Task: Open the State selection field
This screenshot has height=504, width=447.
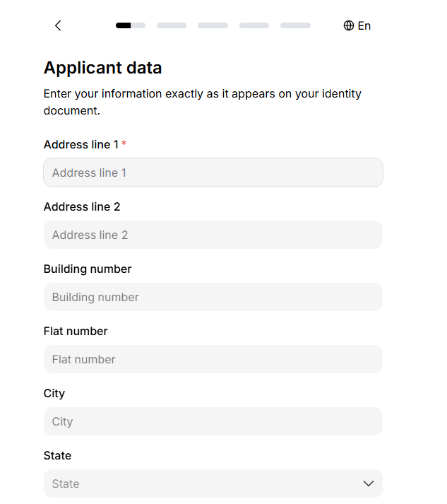Action: [205, 484]
